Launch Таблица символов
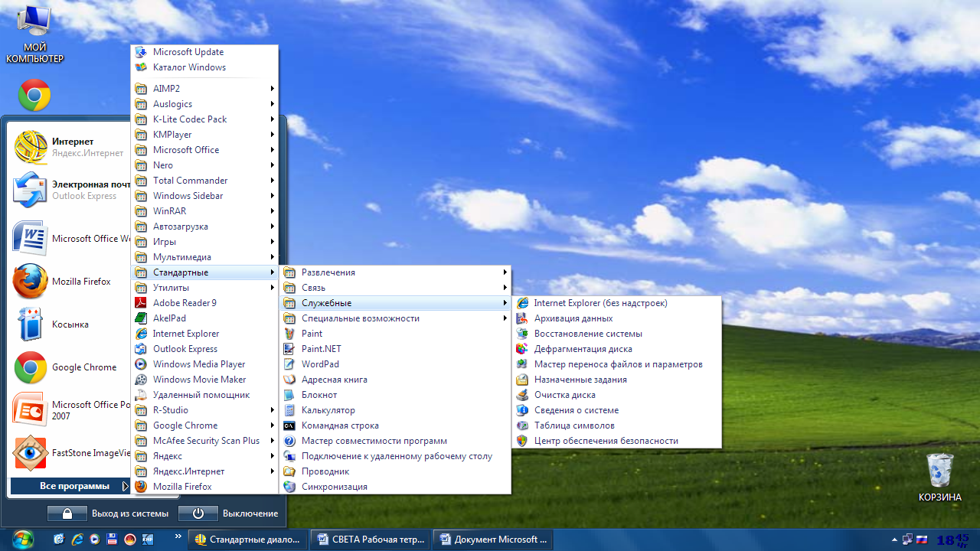The height and width of the screenshot is (551, 980). click(x=616, y=425)
